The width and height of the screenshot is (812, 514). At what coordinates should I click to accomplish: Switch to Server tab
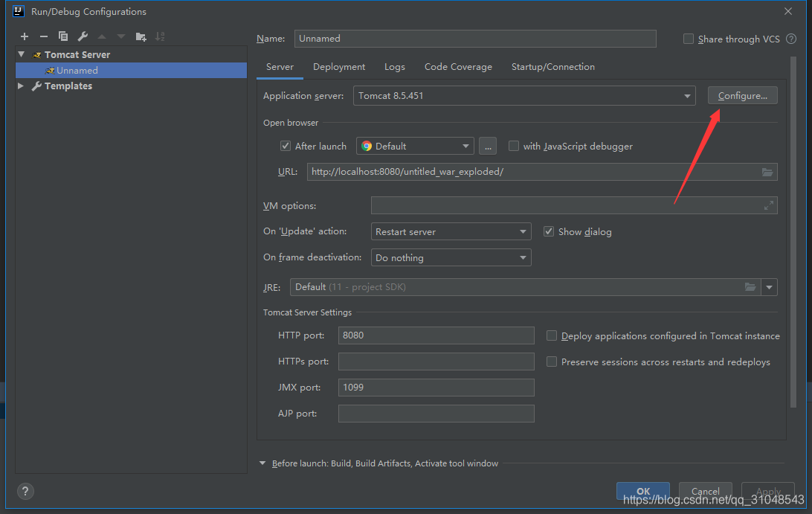[280, 67]
